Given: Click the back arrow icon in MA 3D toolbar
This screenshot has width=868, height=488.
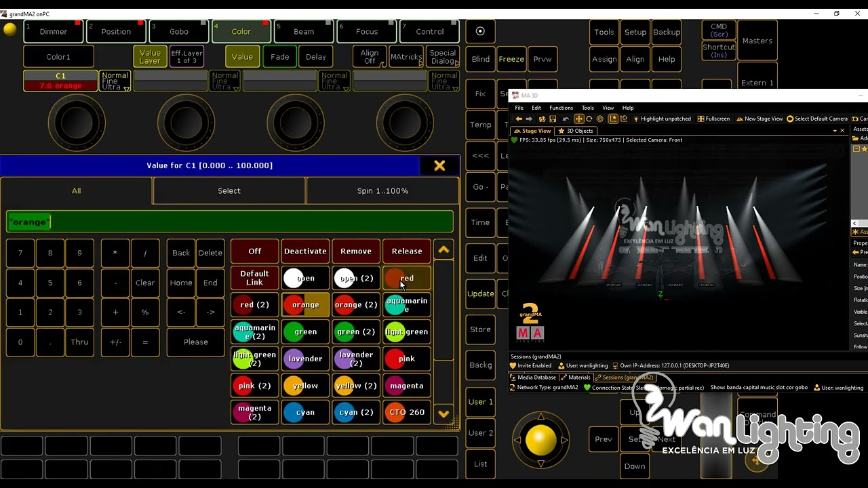Looking at the screenshot, I should click(x=519, y=119).
